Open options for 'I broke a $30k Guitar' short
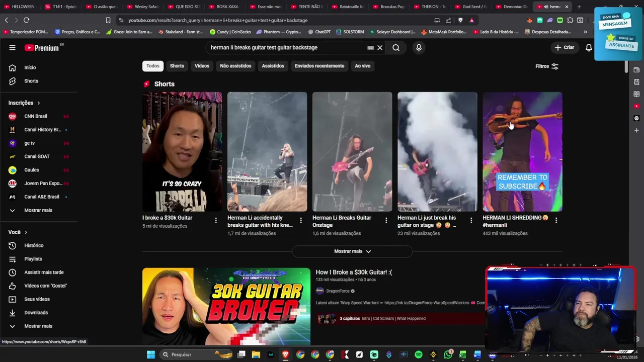Screen dimensions: 644x362 coord(216,220)
